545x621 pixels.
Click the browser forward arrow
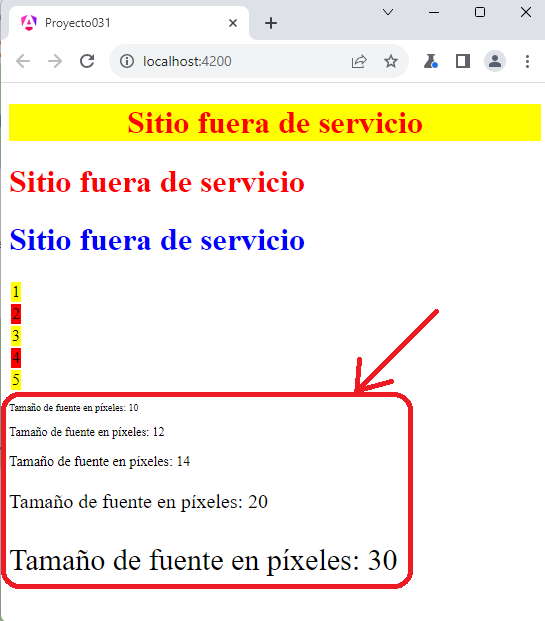pos(55,61)
